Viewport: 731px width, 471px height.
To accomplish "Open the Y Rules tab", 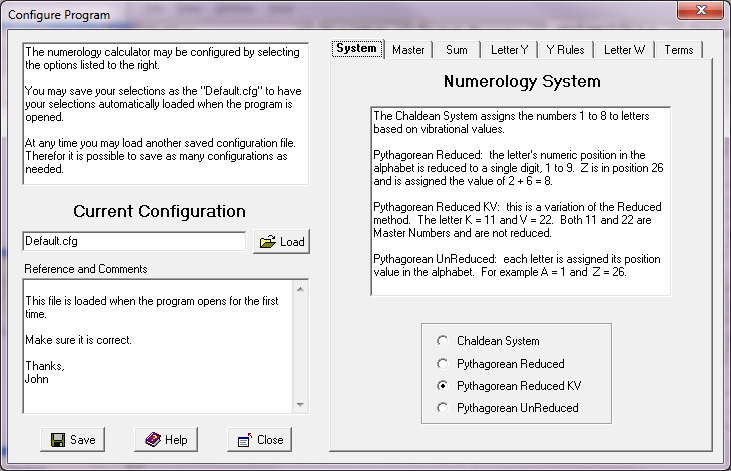I will click(x=565, y=50).
